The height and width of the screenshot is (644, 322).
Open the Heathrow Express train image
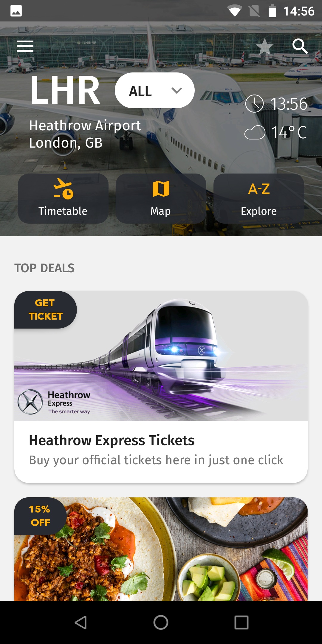pyautogui.click(x=161, y=356)
